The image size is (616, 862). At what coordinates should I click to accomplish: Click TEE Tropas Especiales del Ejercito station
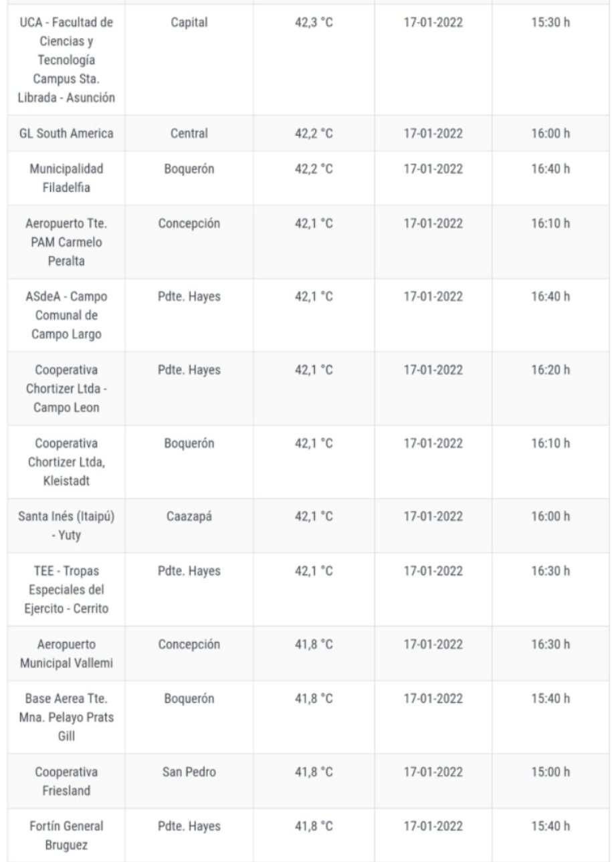click(x=66, y=590)
